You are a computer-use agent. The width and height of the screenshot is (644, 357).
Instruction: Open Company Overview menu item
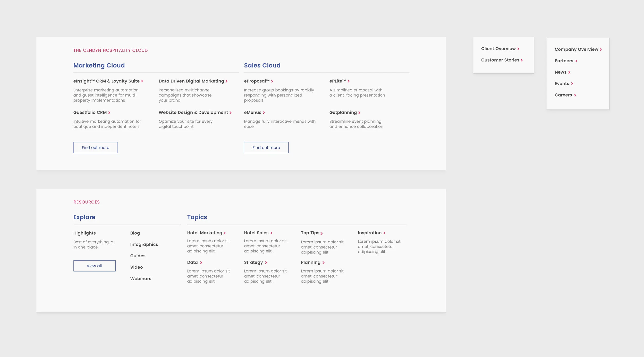coord(578,49)
